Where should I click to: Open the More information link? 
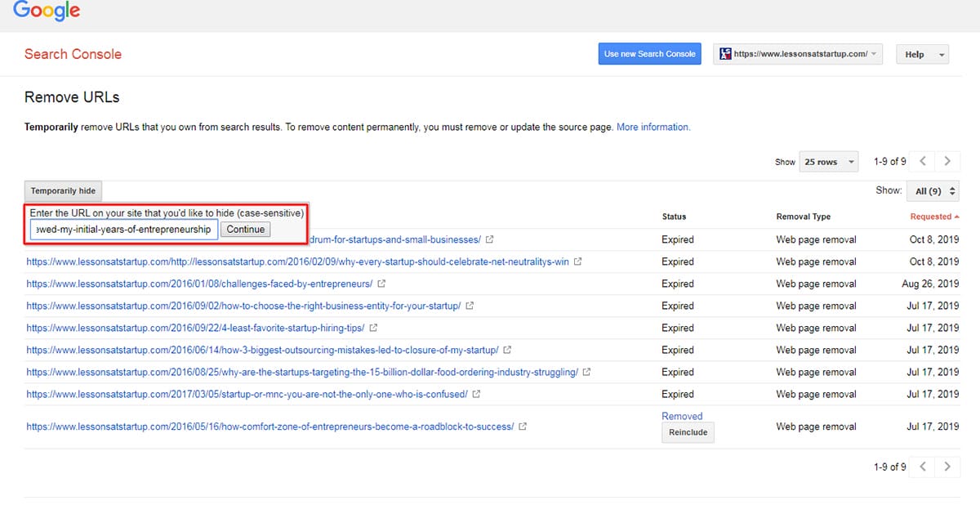653,127
